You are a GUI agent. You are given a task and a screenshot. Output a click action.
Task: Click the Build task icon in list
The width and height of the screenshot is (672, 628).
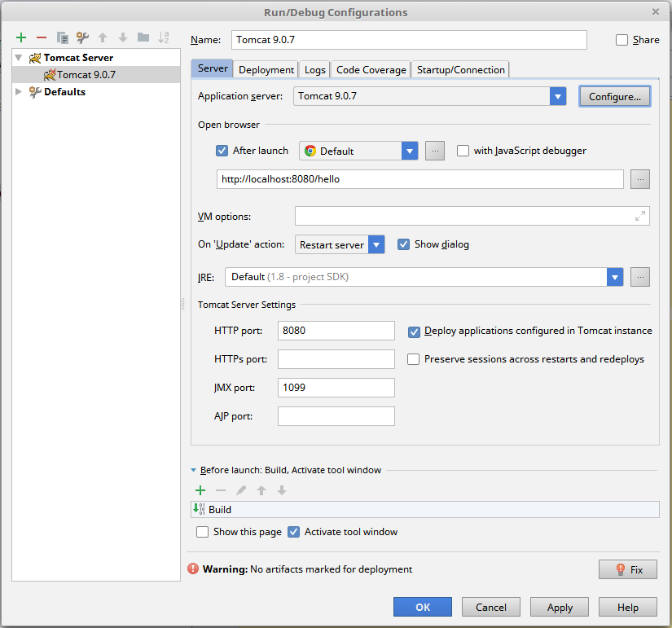pyautogui.click(x=199, y=509)
